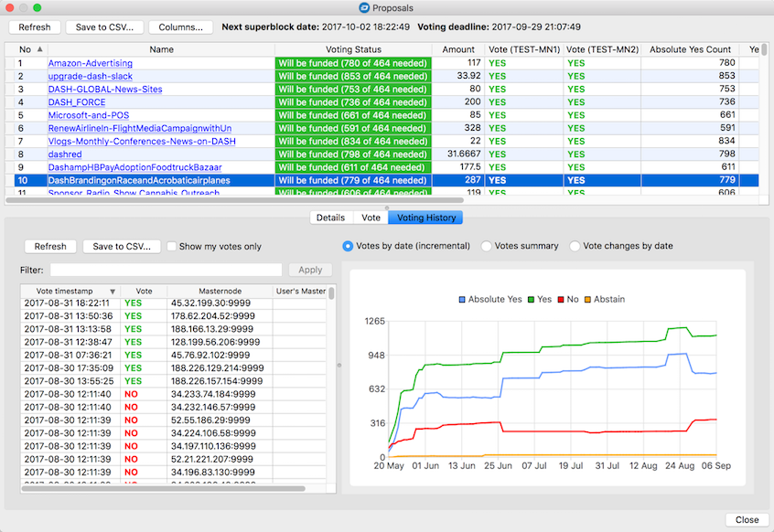
Task: Click the User's Master column header
Action: coord(301,292)
